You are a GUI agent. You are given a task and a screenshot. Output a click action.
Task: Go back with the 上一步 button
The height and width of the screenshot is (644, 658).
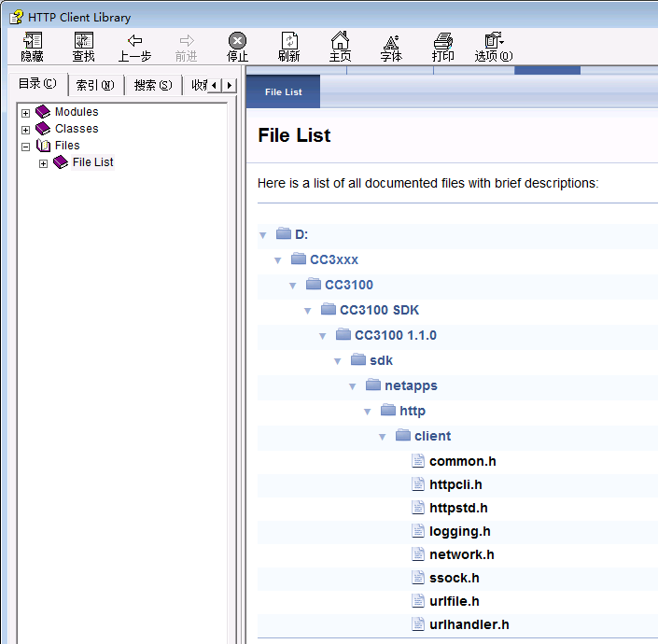134,47
